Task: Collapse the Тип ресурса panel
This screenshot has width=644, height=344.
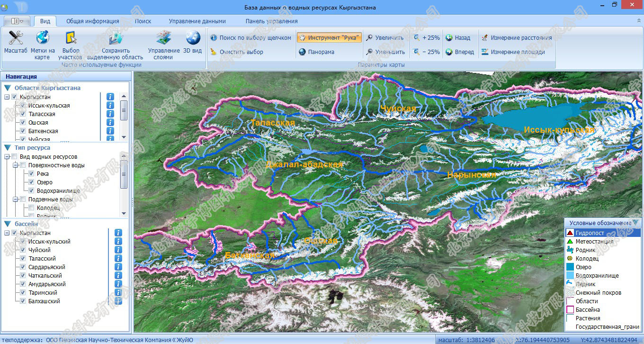Action: 7,148
